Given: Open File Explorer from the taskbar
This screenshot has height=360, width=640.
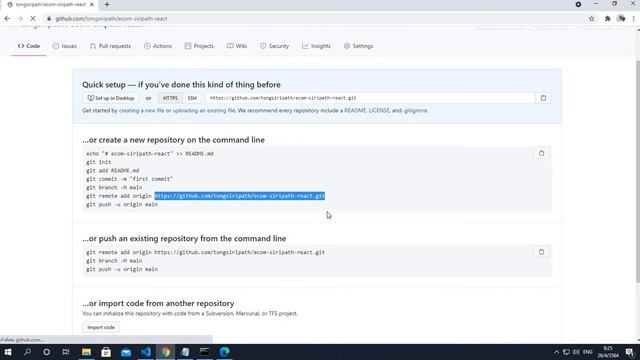Looking at the screenshot, I should 86,352.
